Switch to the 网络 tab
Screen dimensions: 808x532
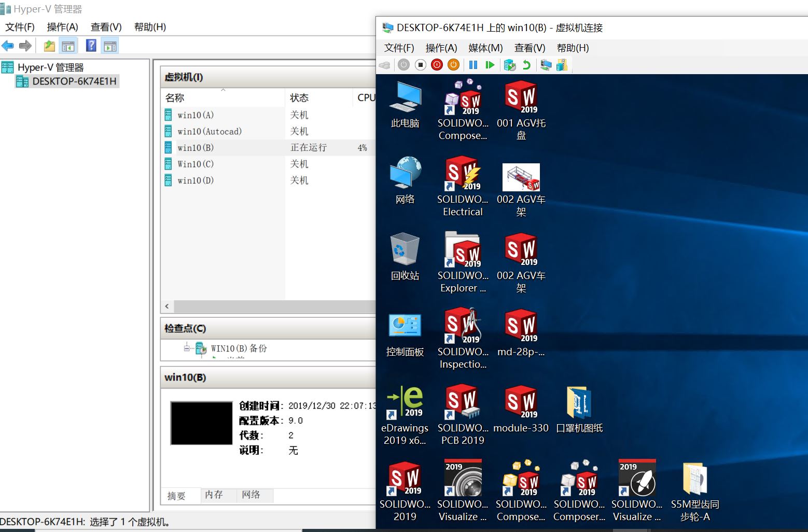251,495
